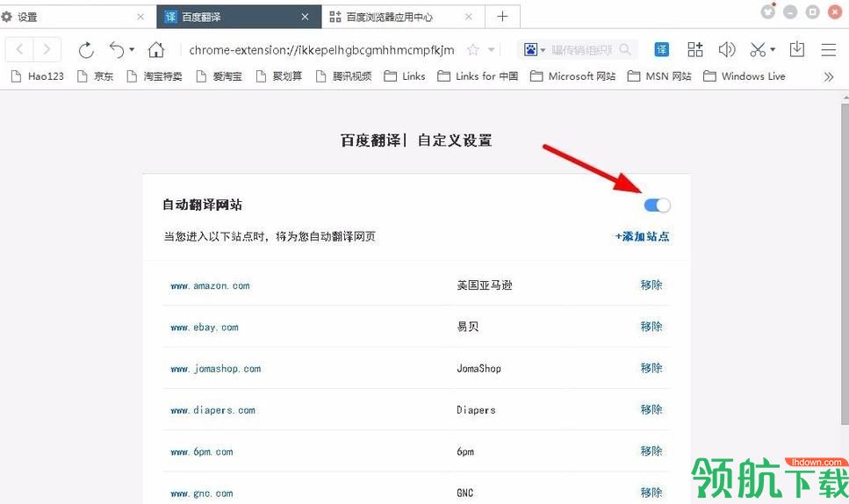This screenshot has width=849, height=504.
Task: Expand the screenshot tool dropdown arrow
Action: pos(773,50)
